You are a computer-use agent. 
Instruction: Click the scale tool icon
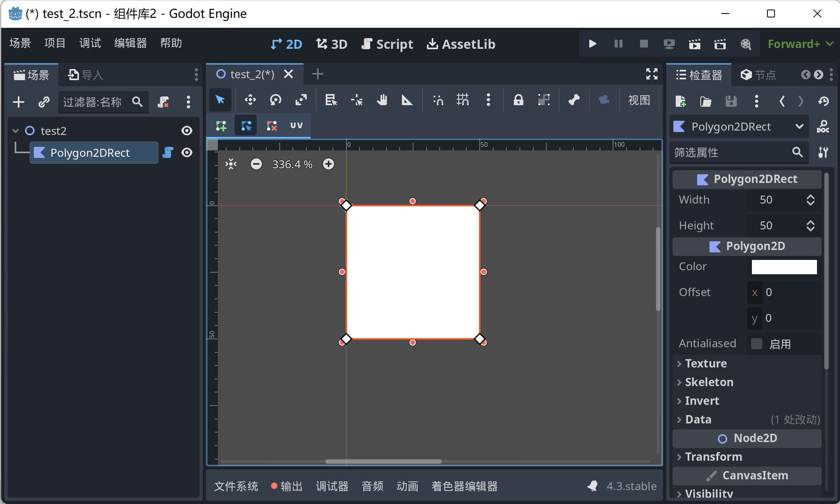[302, 100]
